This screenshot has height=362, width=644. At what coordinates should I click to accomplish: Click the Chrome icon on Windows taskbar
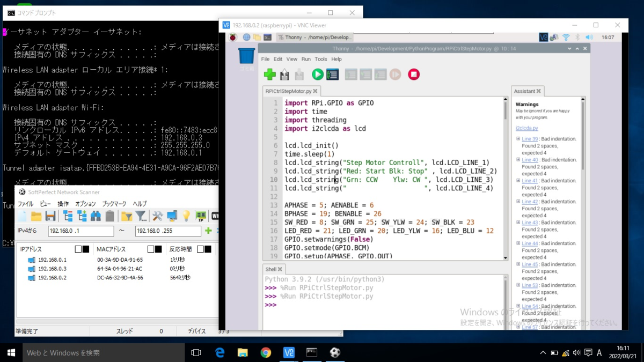266,352
